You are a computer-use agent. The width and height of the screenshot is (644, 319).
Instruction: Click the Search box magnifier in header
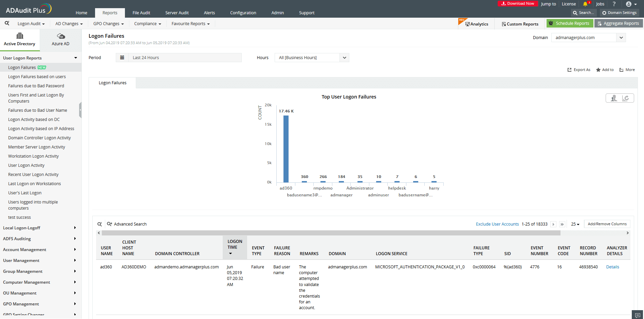[575, 13]
